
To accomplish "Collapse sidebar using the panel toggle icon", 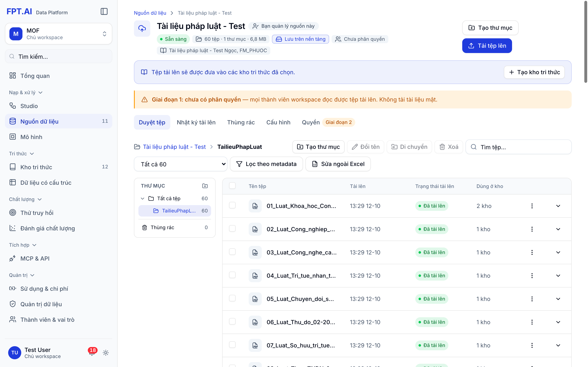I will [x=104, y=12].
